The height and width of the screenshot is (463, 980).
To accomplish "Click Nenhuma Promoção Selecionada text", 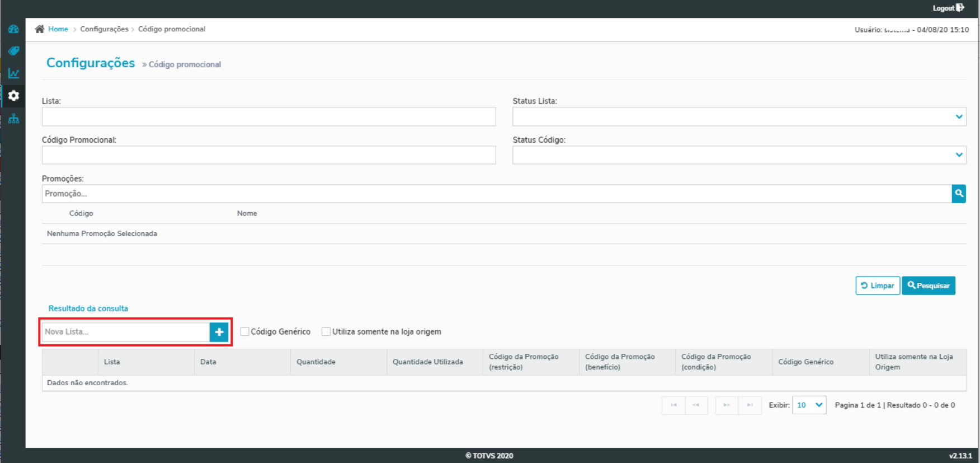I will [x=102, y=233].
